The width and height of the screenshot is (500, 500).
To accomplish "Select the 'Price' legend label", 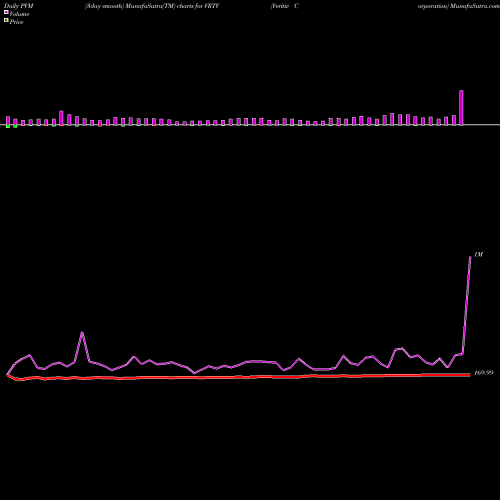I will pos(16,22).
